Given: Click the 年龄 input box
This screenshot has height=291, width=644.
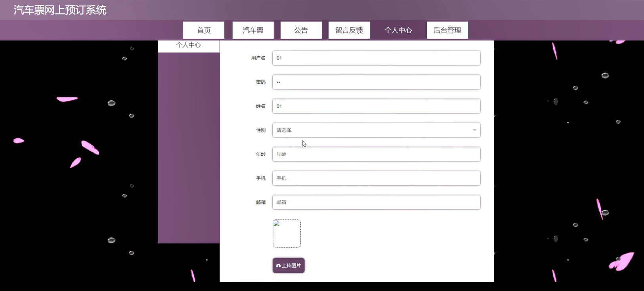Looking at the screenshot, I should pos(376,154).
